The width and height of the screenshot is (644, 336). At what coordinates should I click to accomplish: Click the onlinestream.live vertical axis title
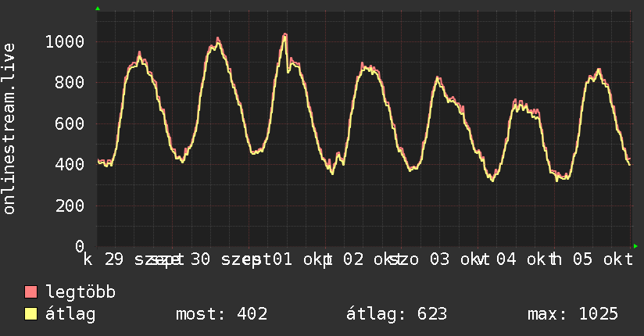[9, 129]
